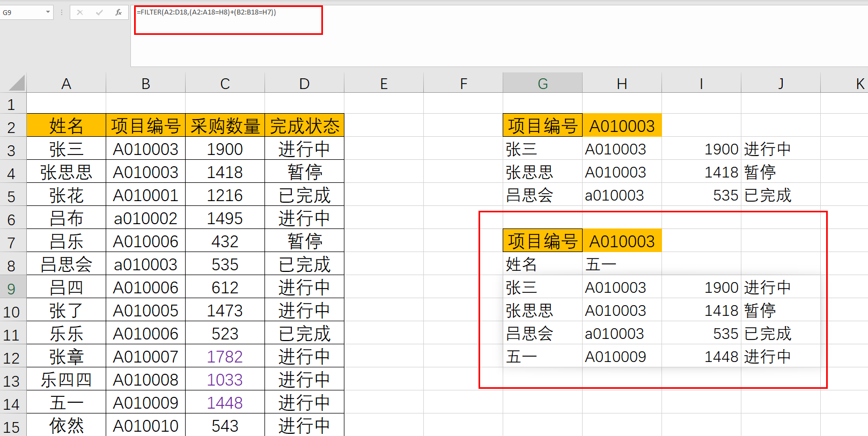Select column E header
This screenshot has width=868, height=436.
click(x=384, y=83)
